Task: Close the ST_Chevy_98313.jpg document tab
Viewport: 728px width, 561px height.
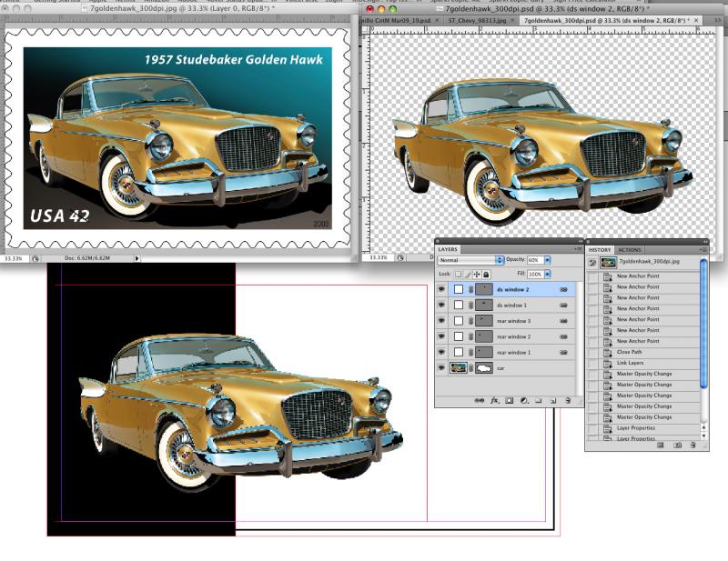Action: click(512, 20)
